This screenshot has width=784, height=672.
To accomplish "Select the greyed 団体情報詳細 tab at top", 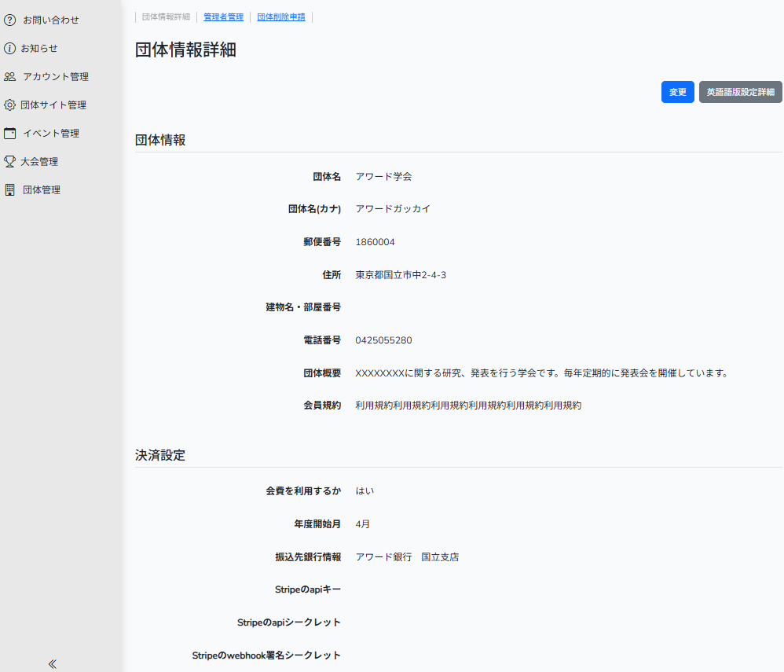I will [166, 17].
